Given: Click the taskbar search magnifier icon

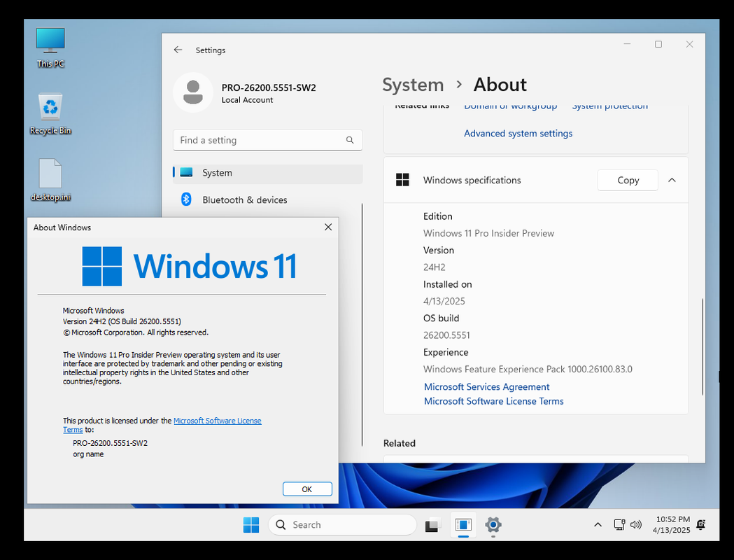Looking at the screenshot, I should [281, 525].
